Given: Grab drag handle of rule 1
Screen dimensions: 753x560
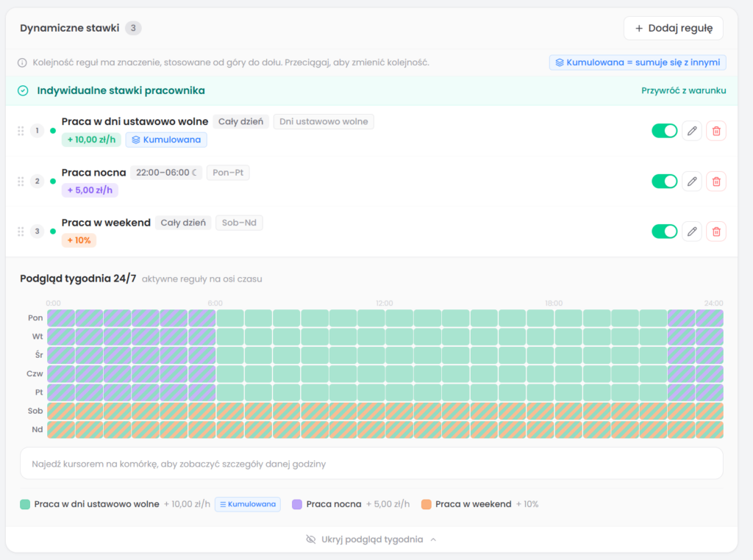Looking at the screenshot, I should click(x=21, y=131).
